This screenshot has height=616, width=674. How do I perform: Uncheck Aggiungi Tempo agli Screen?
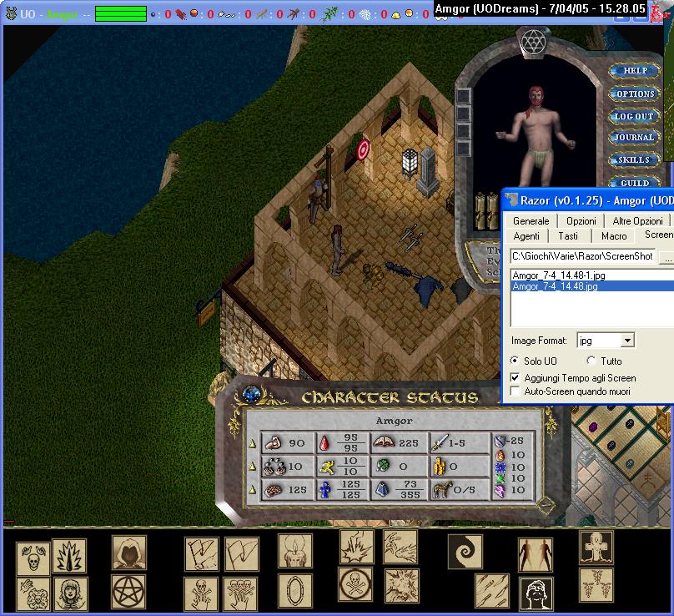coord(515,377)
